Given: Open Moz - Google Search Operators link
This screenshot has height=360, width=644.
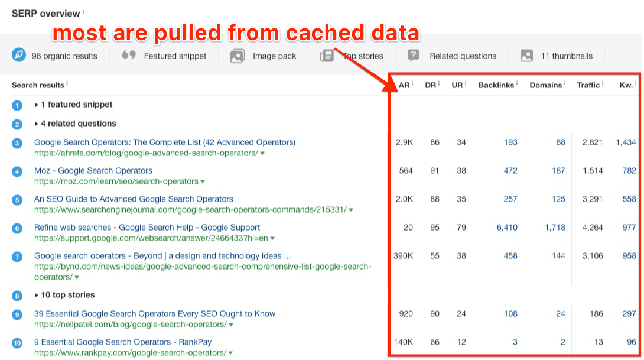Looking at the screenshot, I should [x=93, y=171].
